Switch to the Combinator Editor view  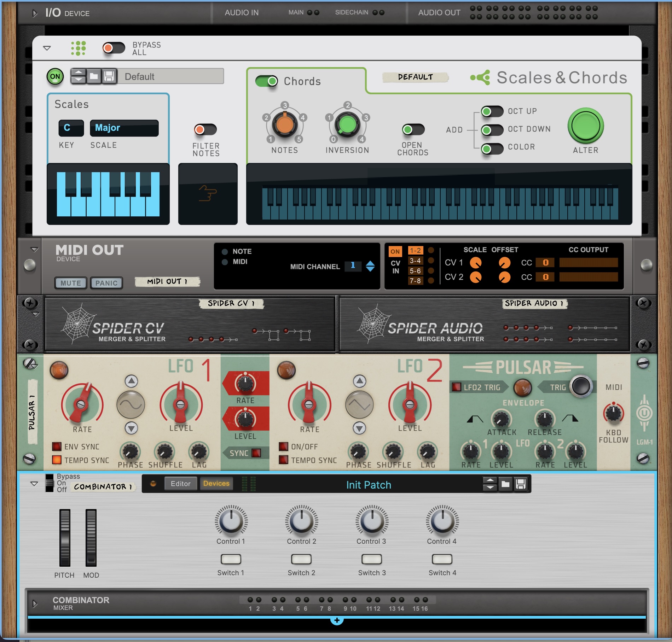click(180, 484)
